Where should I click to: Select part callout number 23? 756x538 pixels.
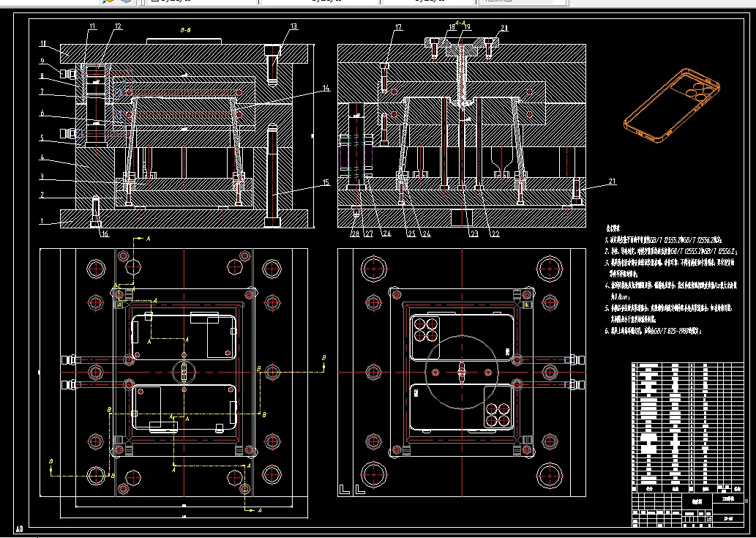[474, 233]
